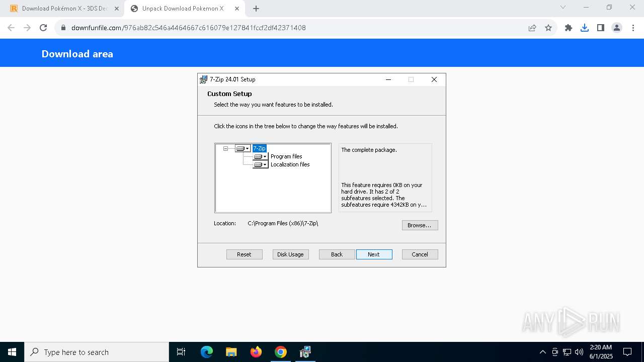Viewport: 644px width, 362px height.
Task: Switch to Download Pokémon X - 3DS tab
Action: pos(64,9)
